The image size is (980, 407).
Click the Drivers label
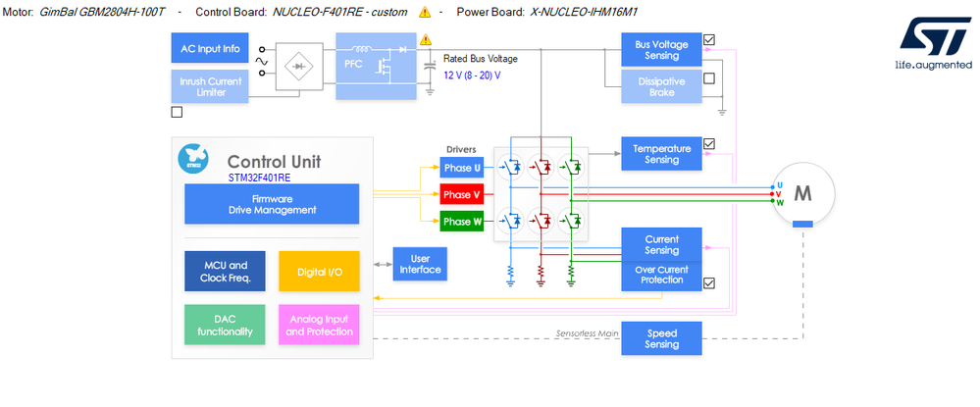coord(461,149)
